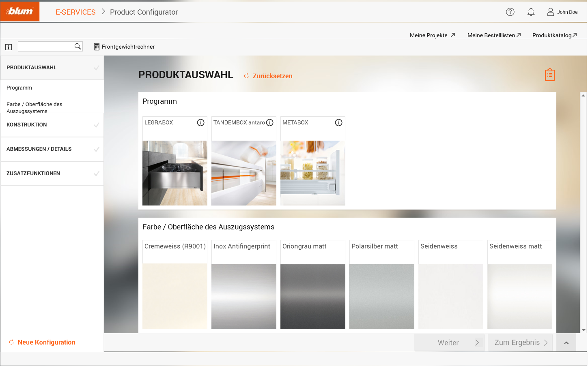
Task: Show info for METABOX
Action: pos(338,122)
